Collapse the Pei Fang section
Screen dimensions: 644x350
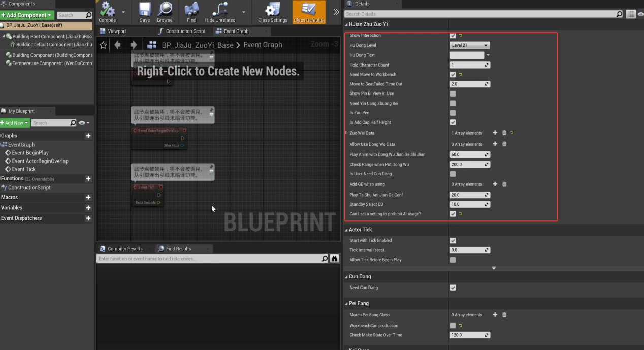coord(347,303)
